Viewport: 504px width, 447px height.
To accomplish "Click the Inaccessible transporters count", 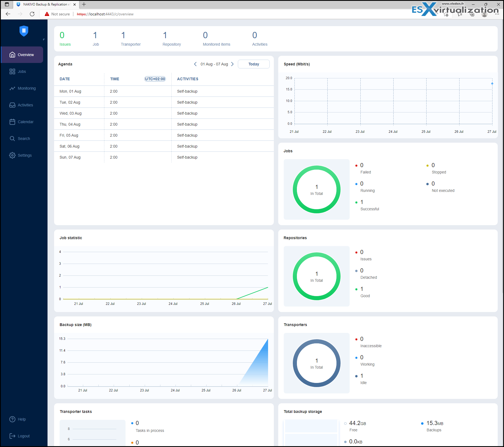I will (x=362, y=339).
